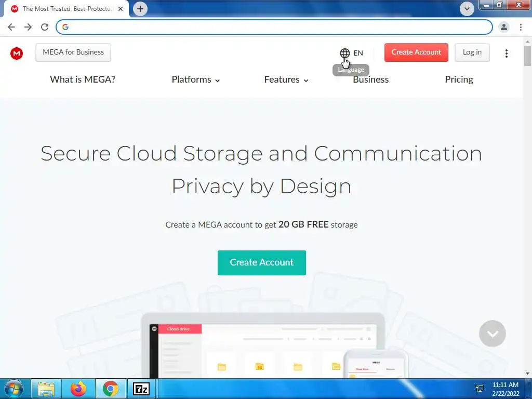Reload the page
The width and height of the screenshot is (532, 399).
(x=45, y=27)
